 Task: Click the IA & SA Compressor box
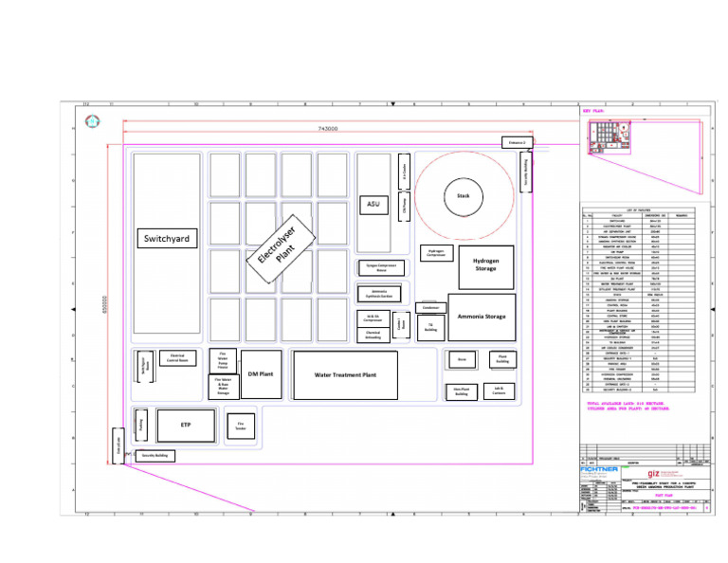click(373, 318)
